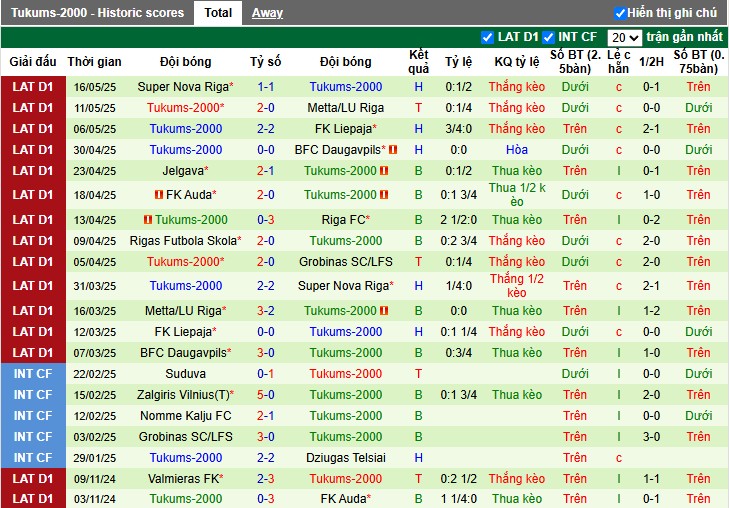Open the 1-1 score link on 16/05/25
This screenshot has width=729, height=508.
(265, 87)
